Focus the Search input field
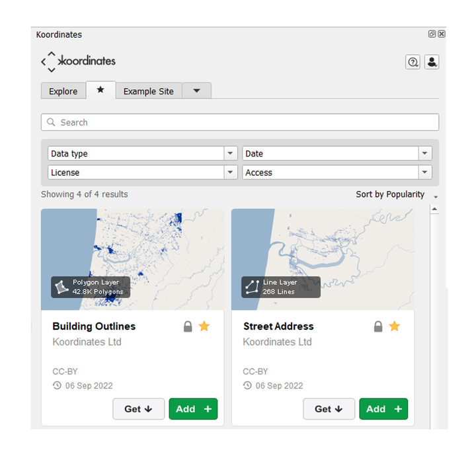Viewport: 476px width, 454px height. 240,122
